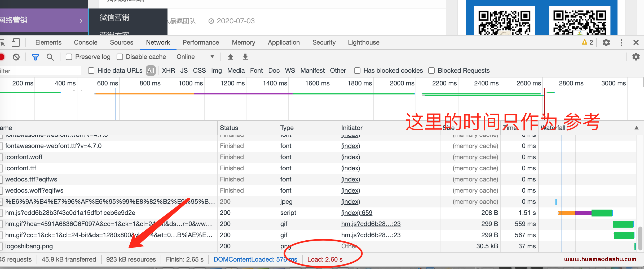Open network settings gear icon
This screenshot has width=644, height=269.
636,57
